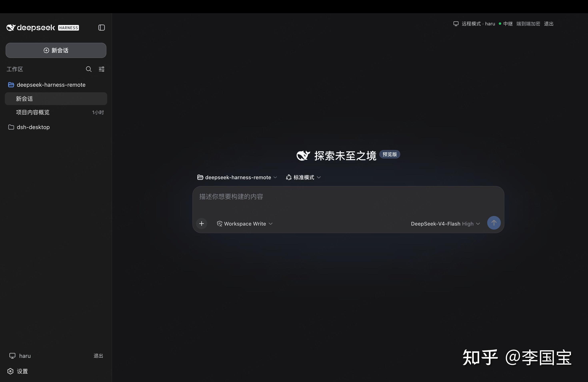
Task: Open the deepseek-harness-remote workspace dropdown
Action: [x=237, y=177]
